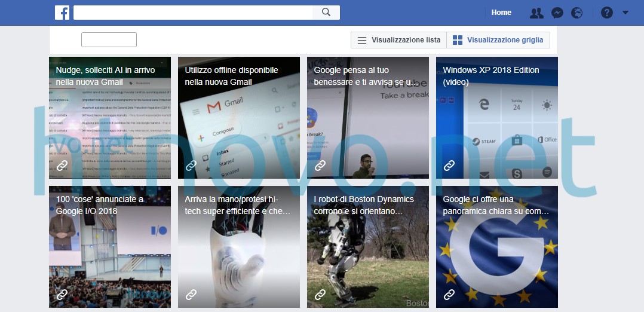Open '100 cose annunciate a Google I/O' title
This screenshot has height=312, width=644.
click(x=100, y=205)
